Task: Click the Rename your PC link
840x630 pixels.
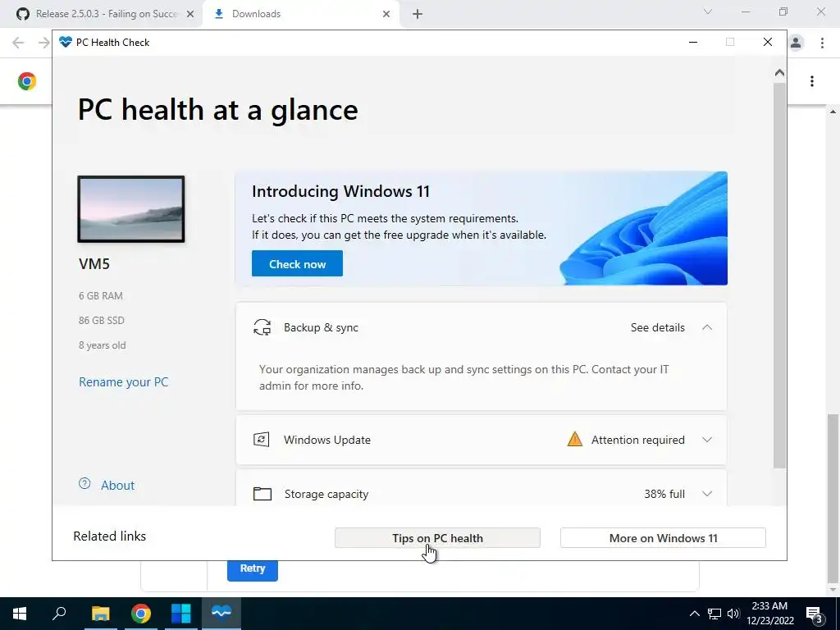Action: [x=124, y=382]
